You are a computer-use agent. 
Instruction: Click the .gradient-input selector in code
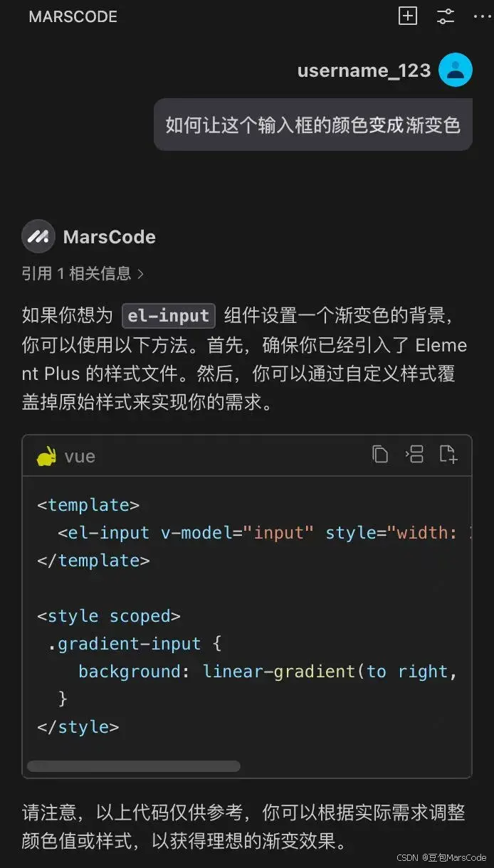point(125,644)
